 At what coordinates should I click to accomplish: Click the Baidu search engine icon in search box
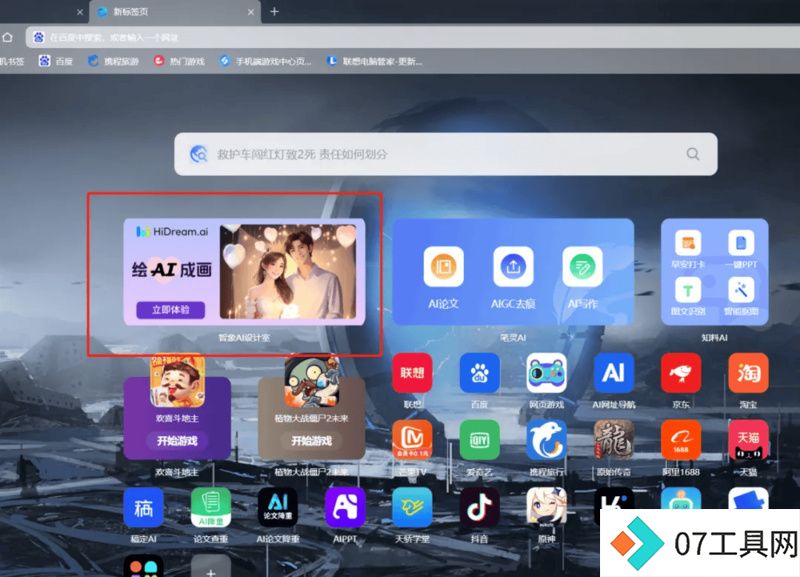tap(198, 154)
